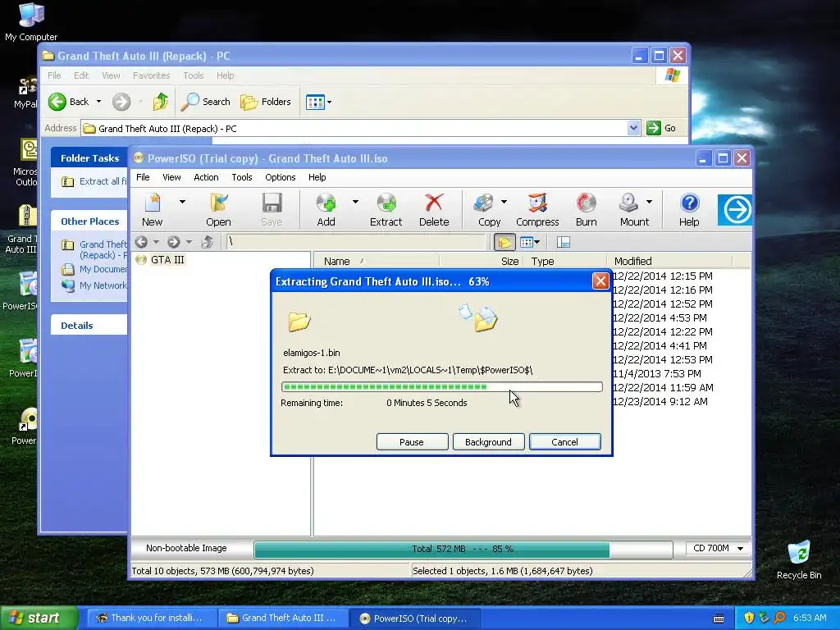
Task: Open PowerISO Help icon
Action: tap(689, 209)
